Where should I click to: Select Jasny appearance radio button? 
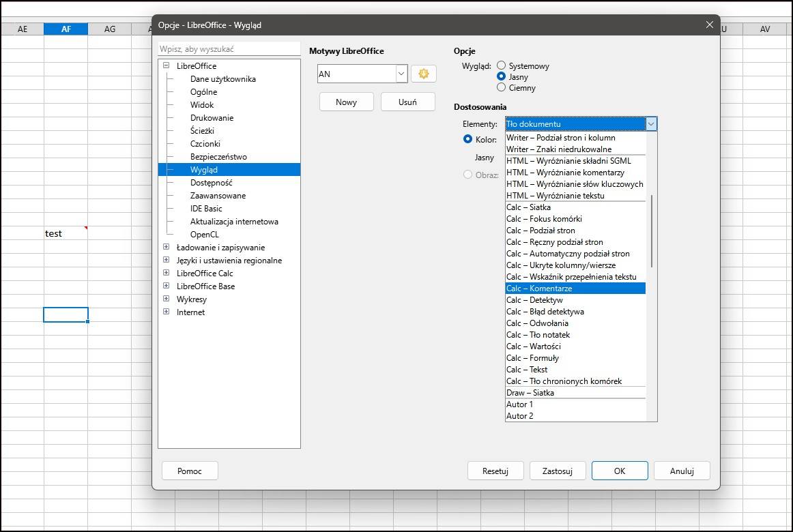(501, 76)
